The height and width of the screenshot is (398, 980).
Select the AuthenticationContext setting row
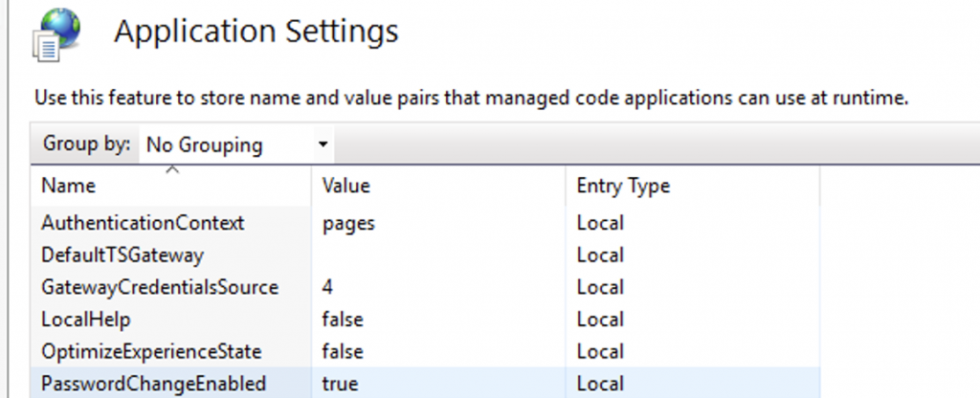click(x=143, y=223)
